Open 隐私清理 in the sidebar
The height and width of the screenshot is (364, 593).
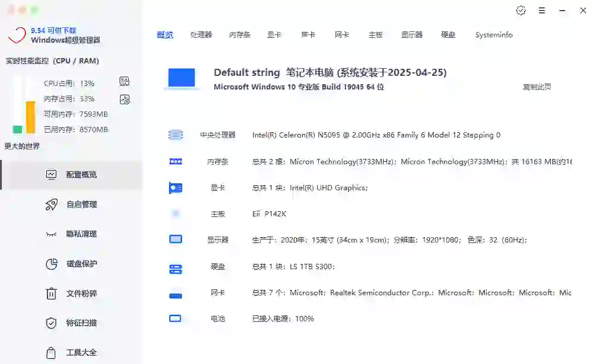click(x=72, y=234)
